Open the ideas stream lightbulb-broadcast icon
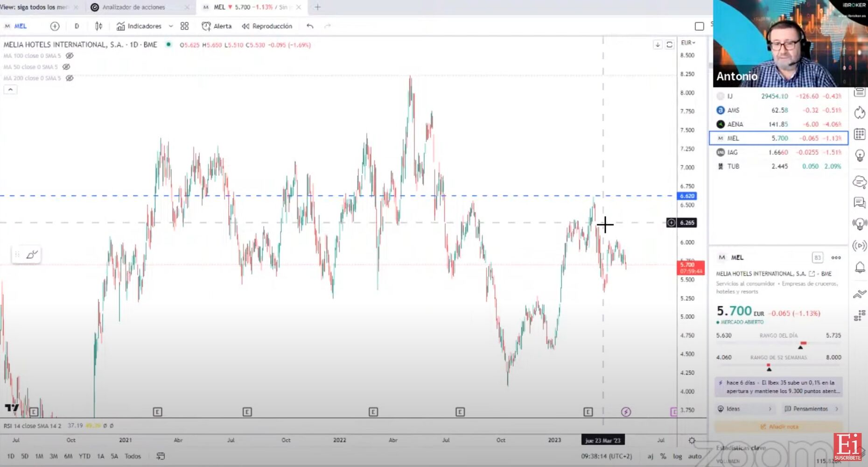The width and height of the screenshot is (868, 467). [860, 224]
